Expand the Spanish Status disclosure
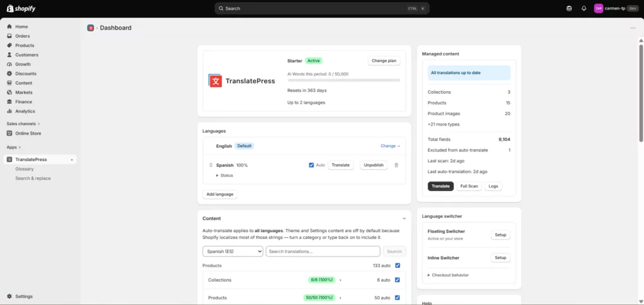The image size is (644, 305). tap(225, 175)
